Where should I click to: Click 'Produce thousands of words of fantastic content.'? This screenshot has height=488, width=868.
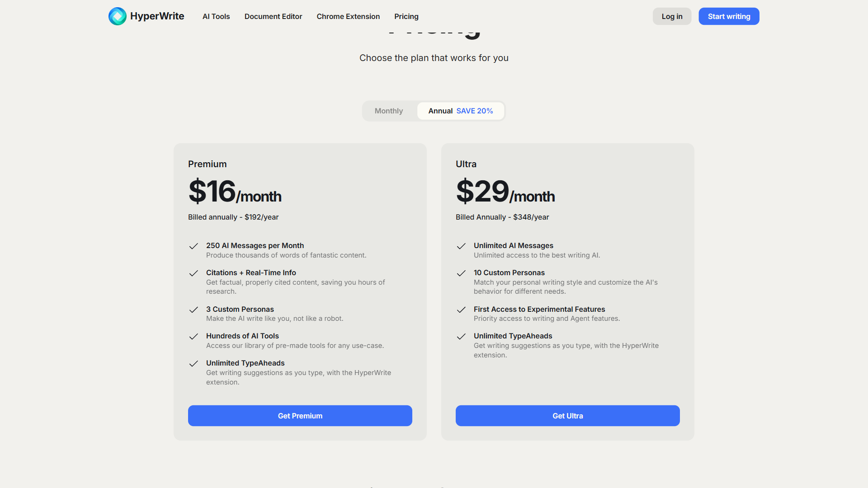[x=286, y=255]
